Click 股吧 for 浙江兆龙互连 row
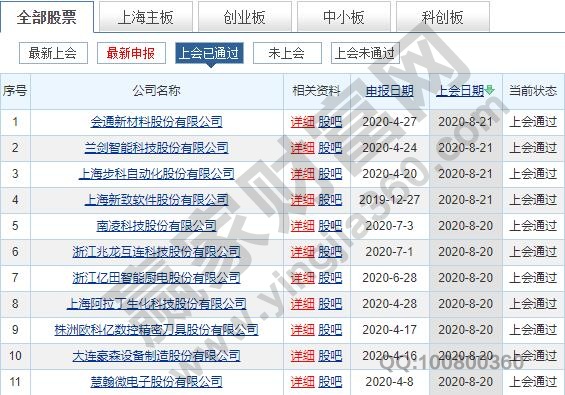The width and height of the screenshot is (565, 395). point(330,252)
